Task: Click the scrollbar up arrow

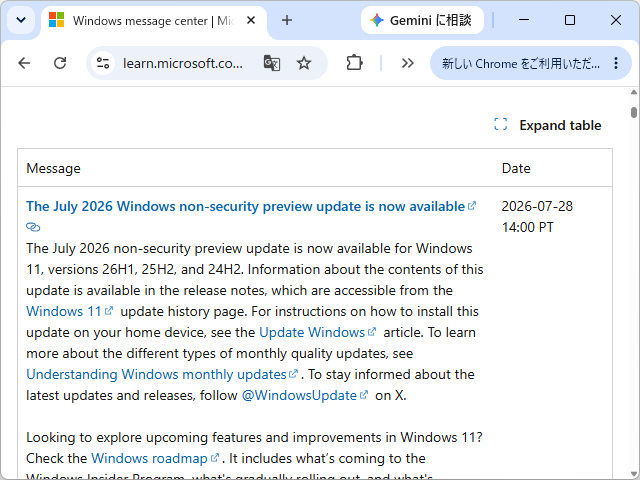Action: click(633, 93)
